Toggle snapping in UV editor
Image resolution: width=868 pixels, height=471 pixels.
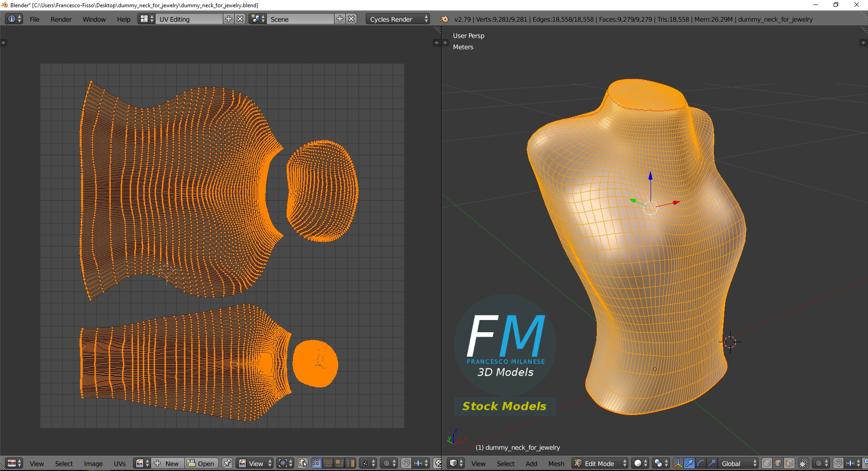click(406, 463)
